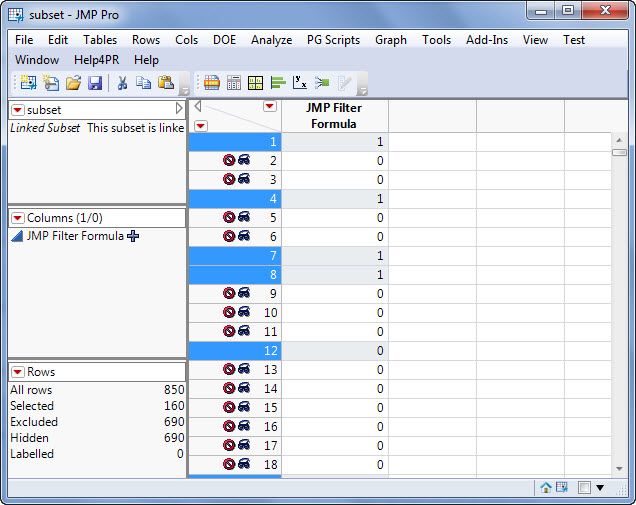Click the hidden mask icon on row 3
This screenshot has height=505, width=636.
coord(244,179)
